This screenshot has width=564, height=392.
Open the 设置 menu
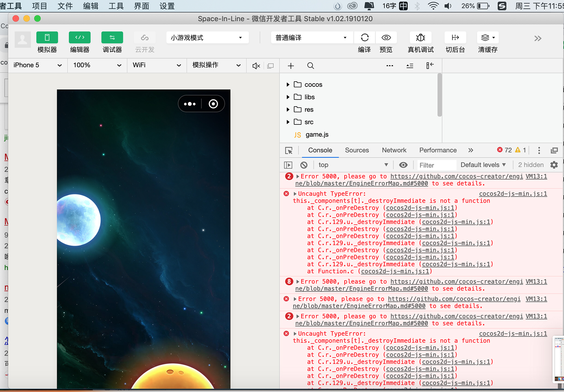167,6
